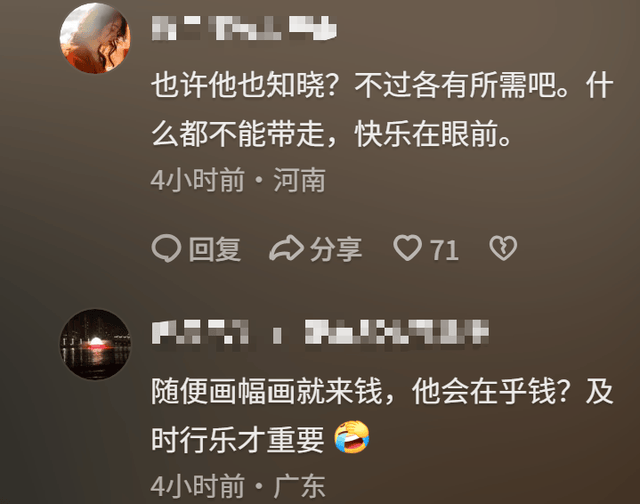
Task: Select the comment starting with 随便画幅画就来钱
Action: [x=382, y=415]
